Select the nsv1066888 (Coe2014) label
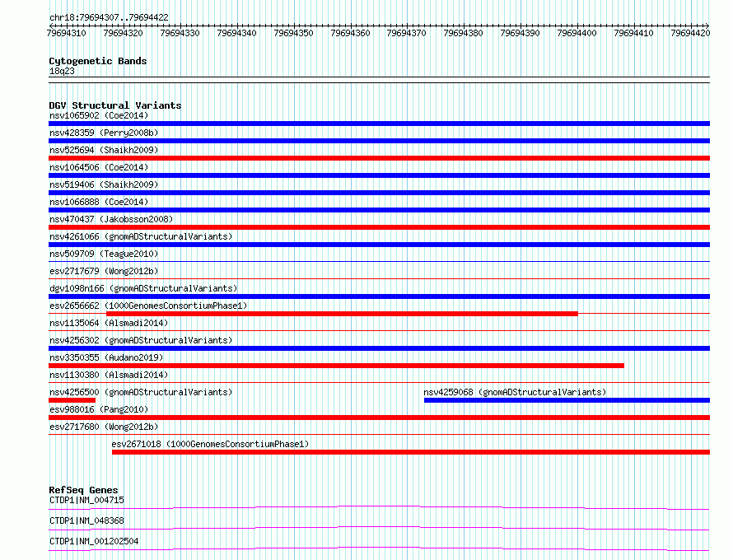Image resolution: width=733 pixels, height=560 pixels. click(99, 202)
